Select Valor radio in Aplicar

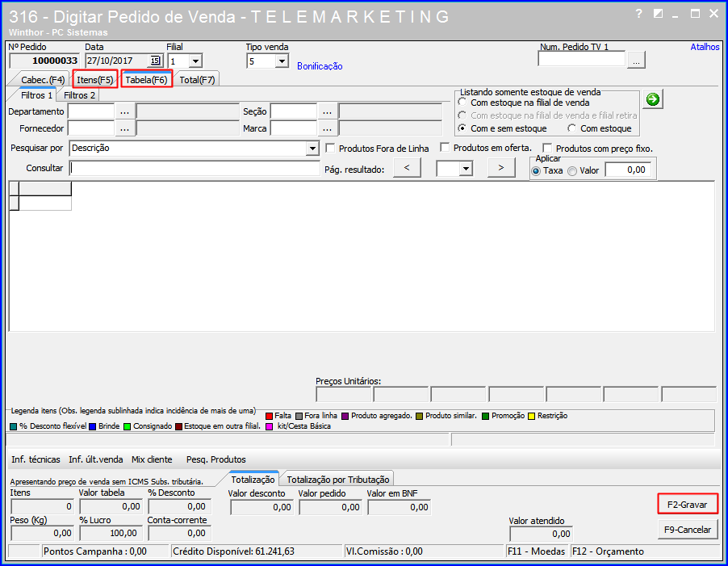pyautogui.click(x=572, y=171)
